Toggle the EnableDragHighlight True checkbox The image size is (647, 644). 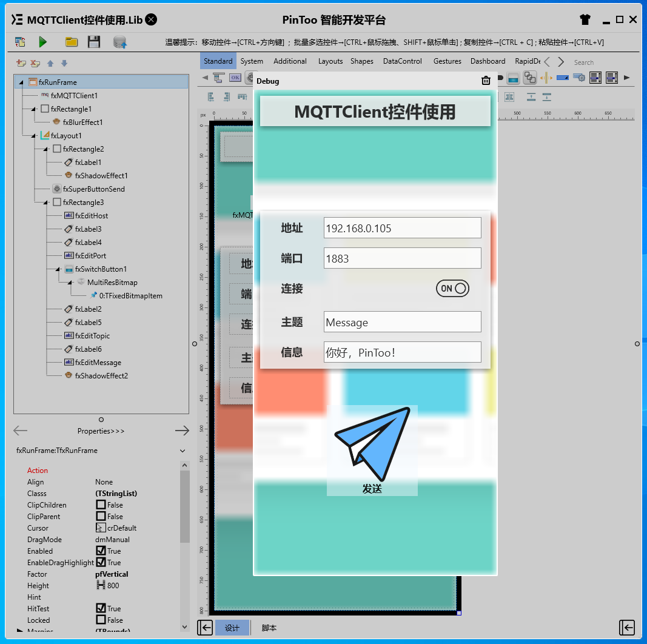[101, 562]
